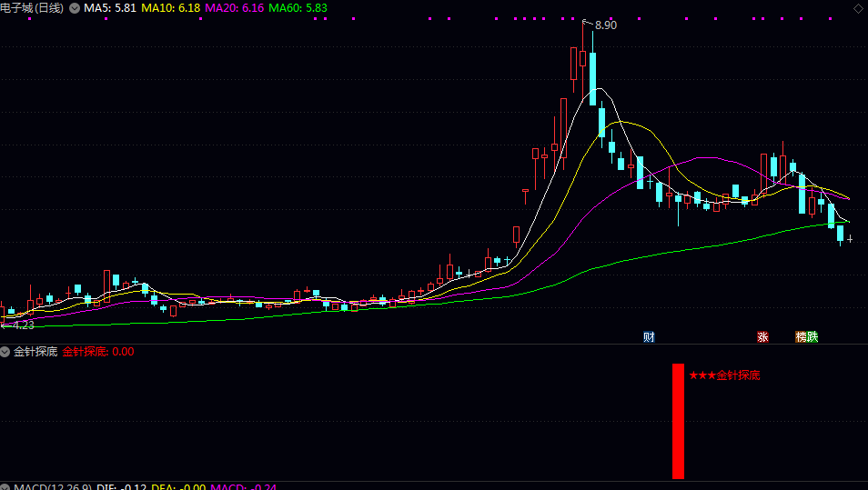Screen dimensions: 868x490
Task: Click the 涨 marker icon
Action: [762, 336]
